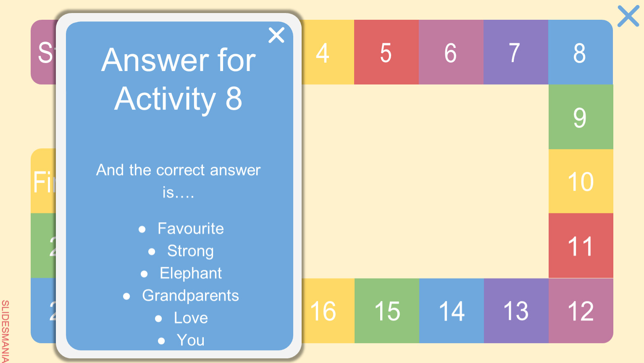The image size is (644, 363).
Task: Select the purple square numbered 7
Action: tap(515, 53)
